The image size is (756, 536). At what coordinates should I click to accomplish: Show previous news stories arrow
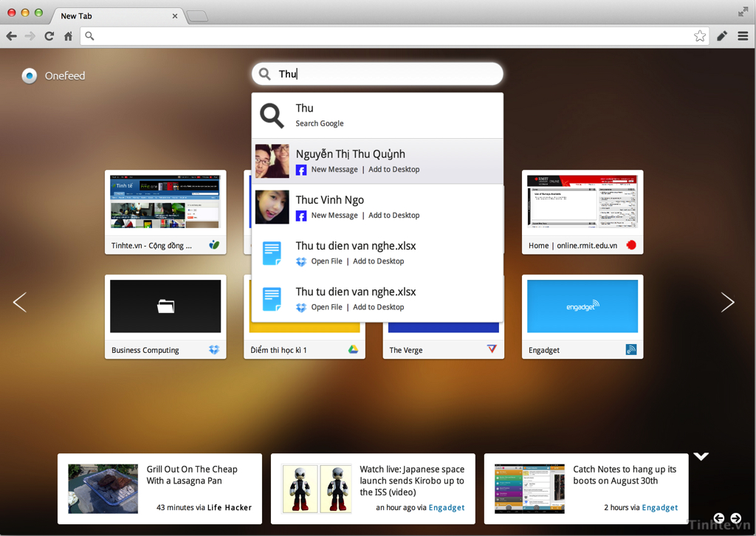click(x=719, y=518)
